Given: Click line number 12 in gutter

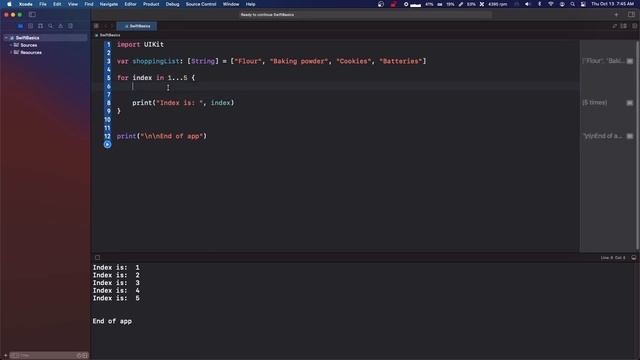Looking at the screenshot, I should pyautogui.click(x=107, y=136).
